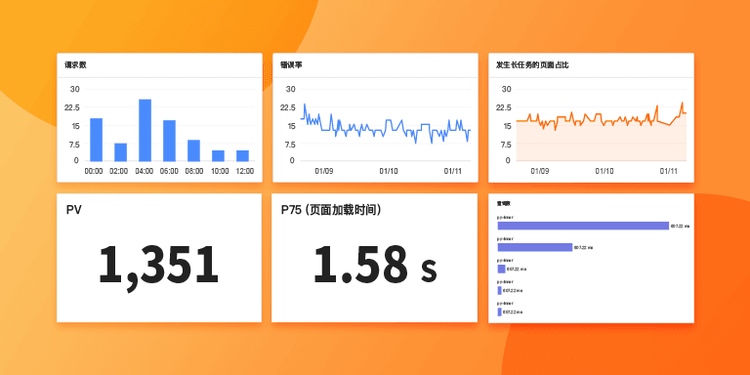Click the 04:00 x-axis label

pos(144,171)
